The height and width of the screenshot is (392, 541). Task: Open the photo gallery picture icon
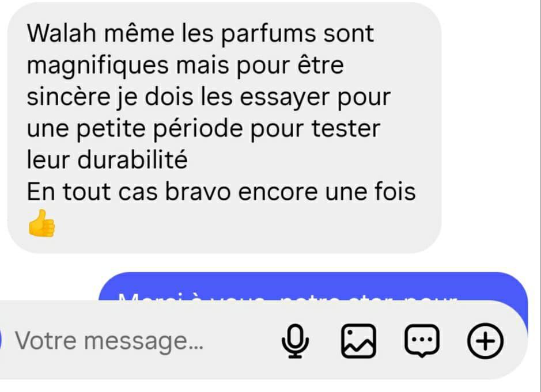(x=358, y=341)
